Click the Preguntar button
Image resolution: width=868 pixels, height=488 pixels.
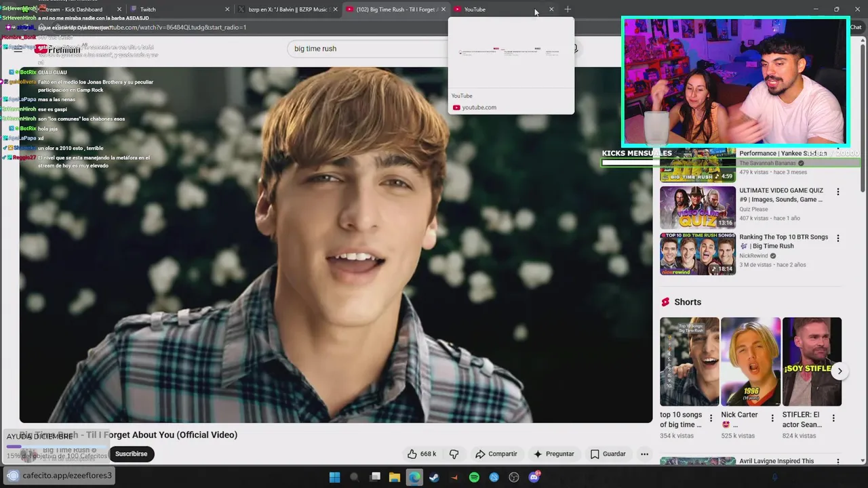(x=553, y=454)
